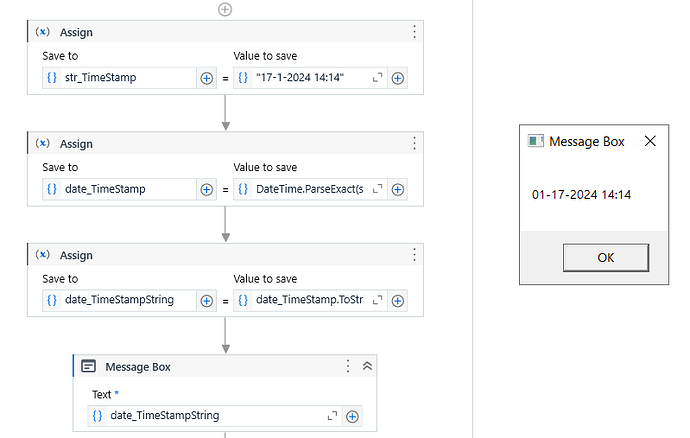Open options menu of first Assign activity

(x=414, y=32)
